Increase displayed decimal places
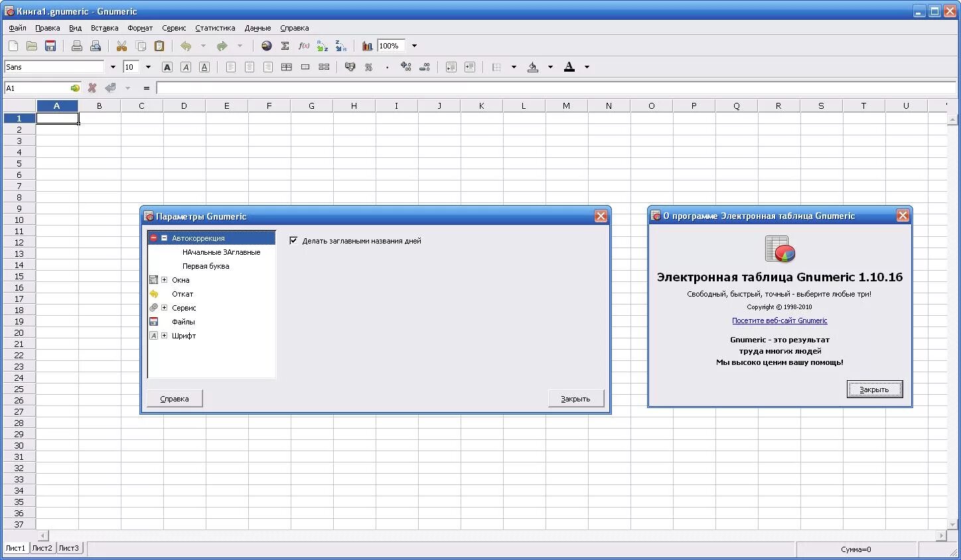Image resolution: width=961 pixels, height=560 pixels. (x=406, y=67)
